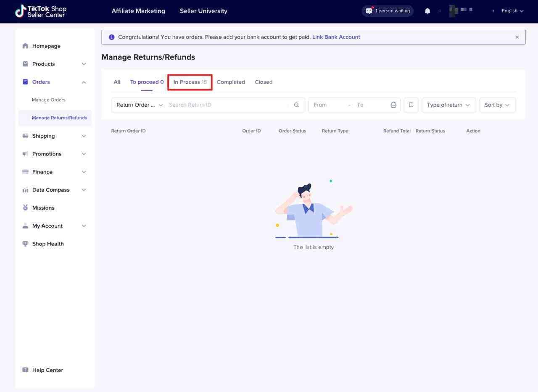Open Shop Health from the sidebar
This screenshot has height=392, width=538.
[x=48, y=244]
